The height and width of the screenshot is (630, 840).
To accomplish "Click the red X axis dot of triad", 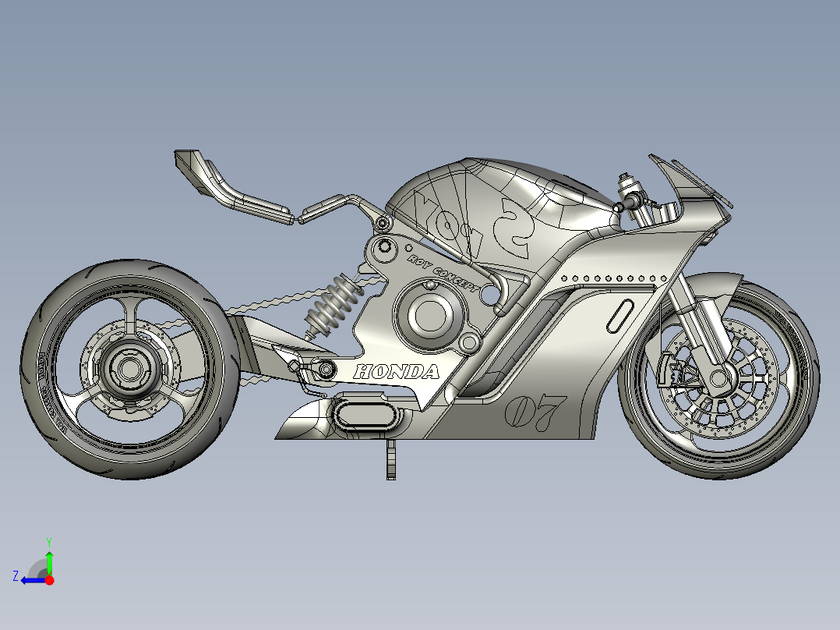I will (49, 580).
